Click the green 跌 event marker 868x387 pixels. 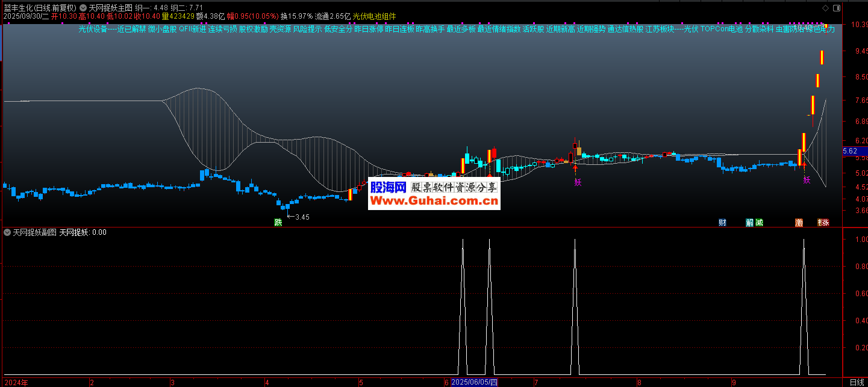tap(278, 222)
